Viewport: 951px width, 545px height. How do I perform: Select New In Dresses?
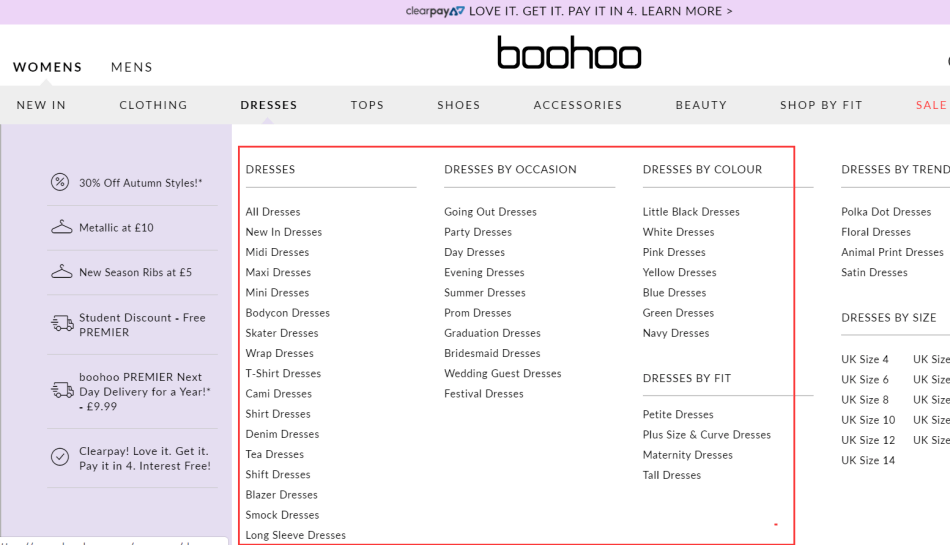[x=284, y=232]
